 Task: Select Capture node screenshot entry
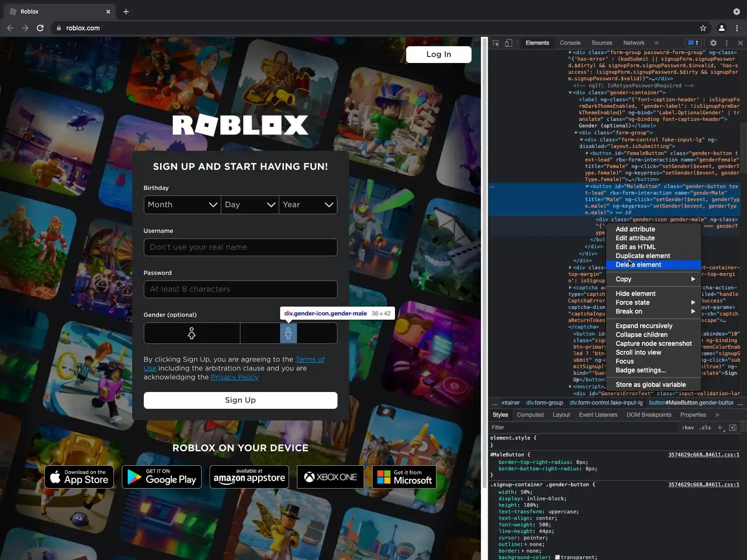coord(654,343)
